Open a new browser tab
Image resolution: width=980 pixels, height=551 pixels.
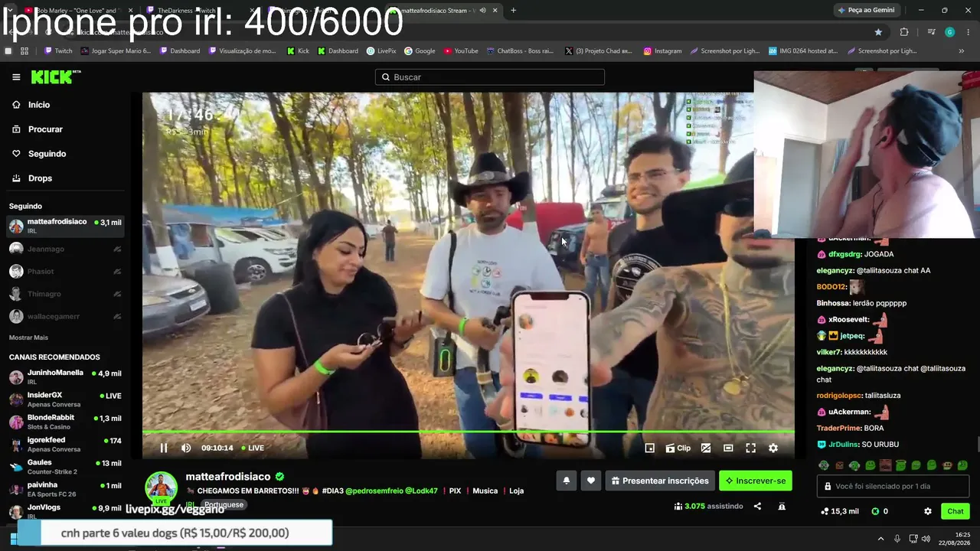pyautogui.click(x=513, y=10)
